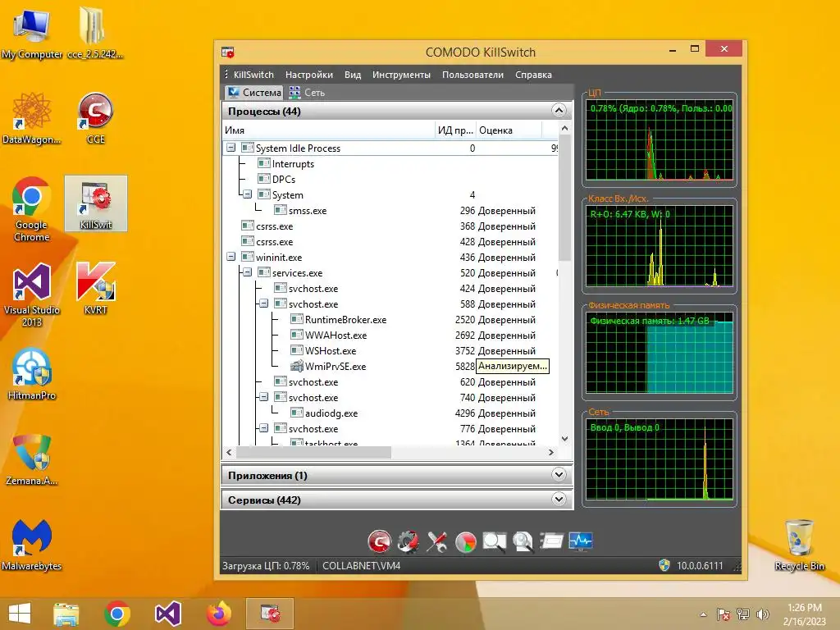Select the KVRT desktop shortcut
The width and height of the screenshot is (840, 630).
click(x=95, y=288)
